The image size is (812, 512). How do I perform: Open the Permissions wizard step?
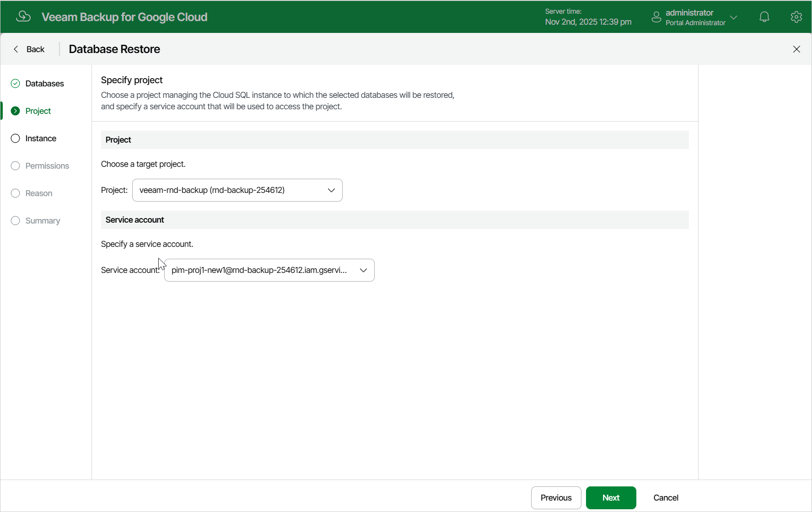tap(47, 166)
